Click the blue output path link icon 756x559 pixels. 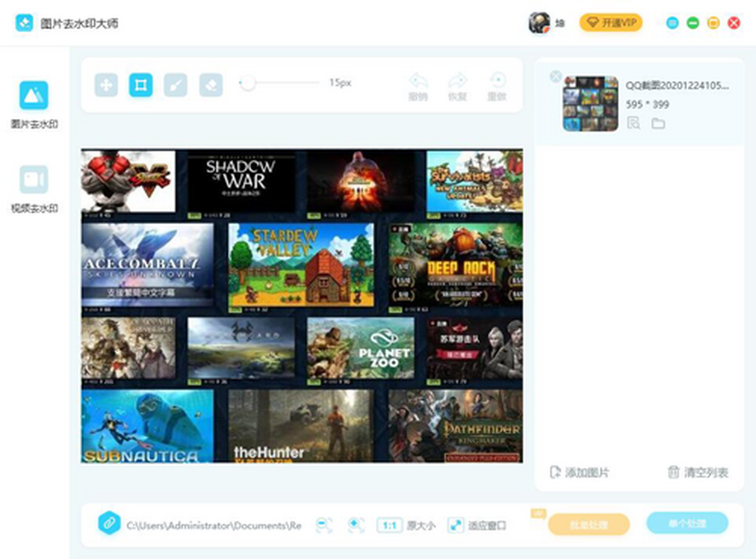pyautogui.click(x=109, y=523)
